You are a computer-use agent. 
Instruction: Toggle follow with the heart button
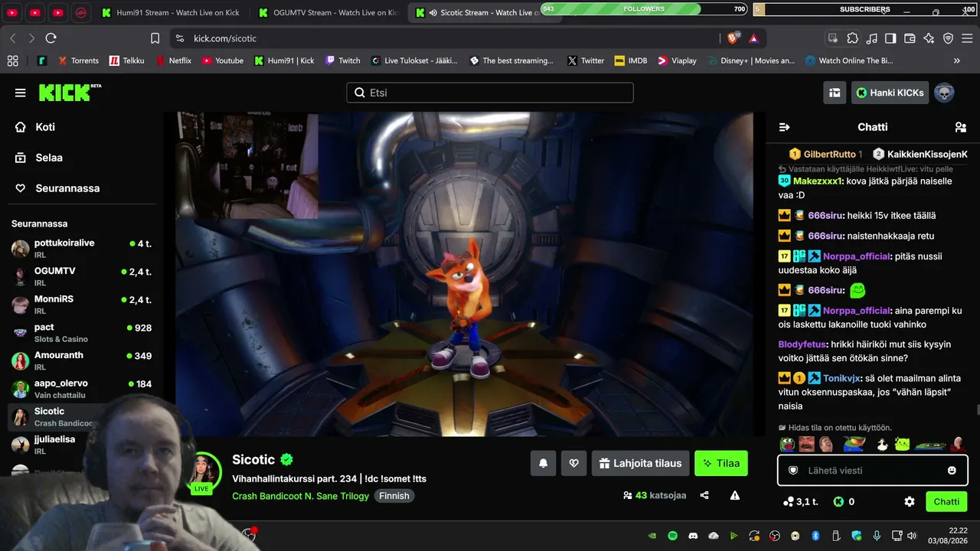pos(573,463)
